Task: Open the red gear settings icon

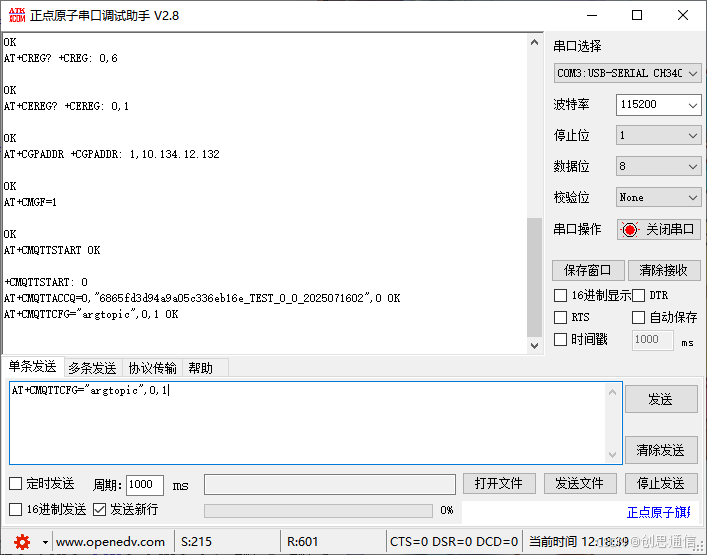Action: [22, 541]
